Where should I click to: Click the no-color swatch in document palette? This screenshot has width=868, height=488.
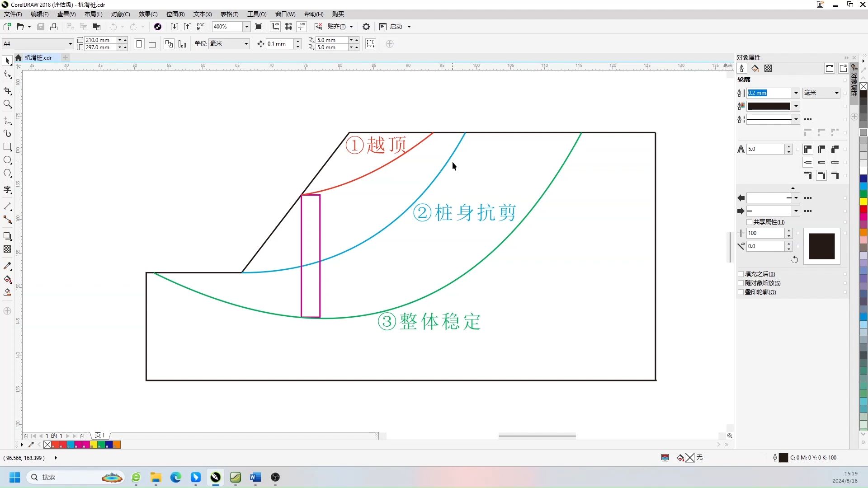point(47,445)
